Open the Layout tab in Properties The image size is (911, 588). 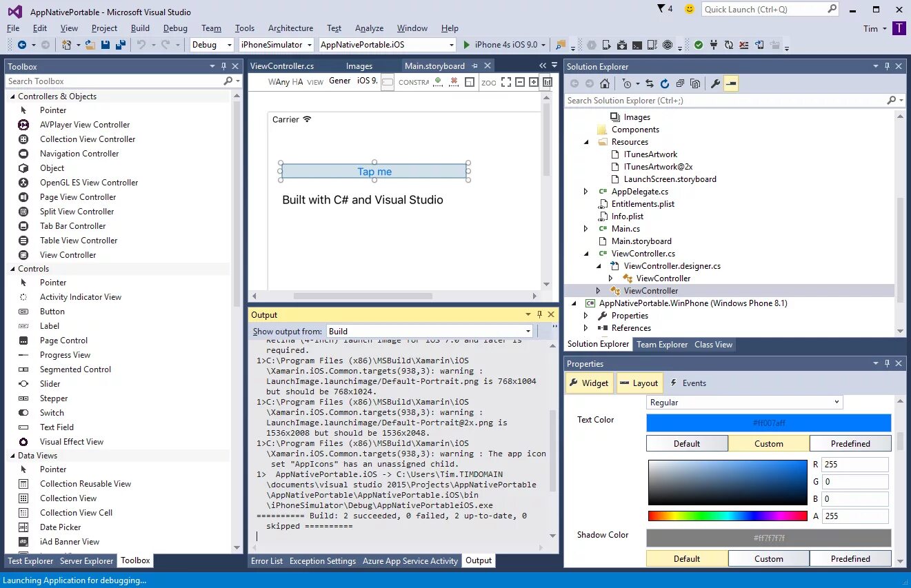pyautogui.click(x=639, y=383)
